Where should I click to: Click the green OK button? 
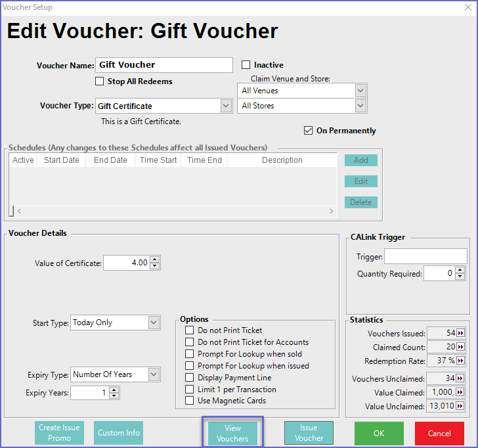point(379,434)
